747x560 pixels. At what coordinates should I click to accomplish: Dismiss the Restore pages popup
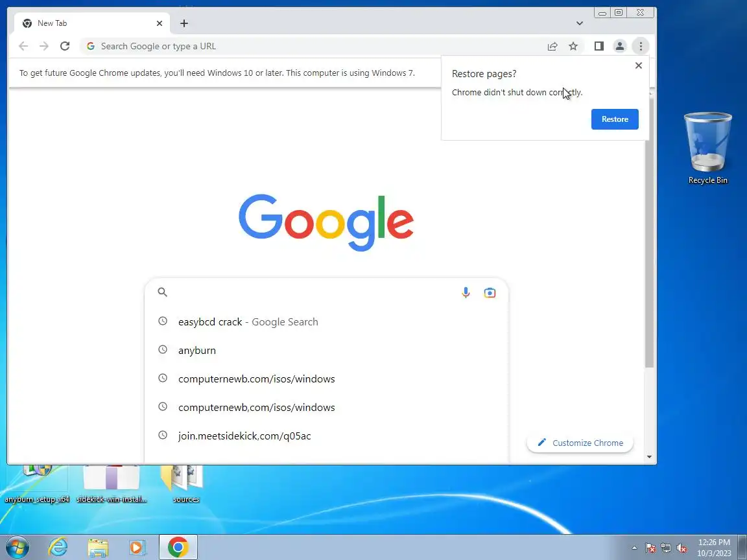click(x=638, y=65)
